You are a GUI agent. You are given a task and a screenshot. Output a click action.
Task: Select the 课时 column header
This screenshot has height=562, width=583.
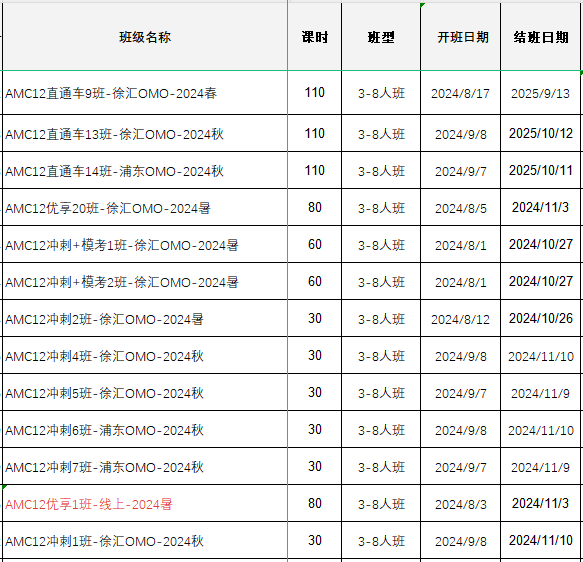[315, 37]
